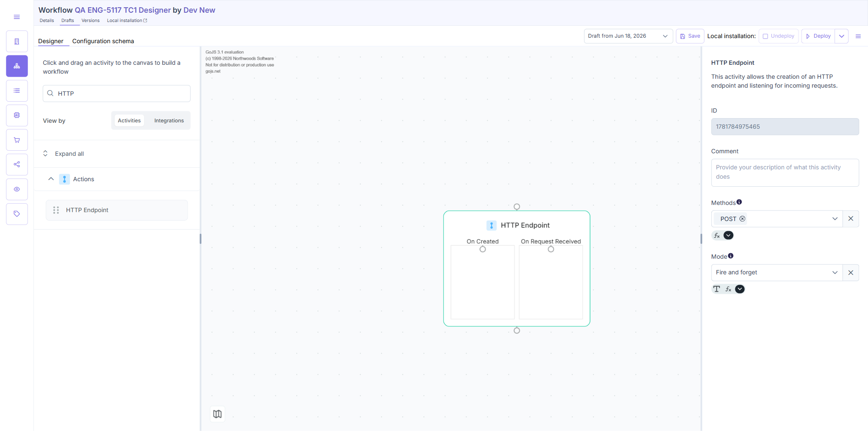This screenshot has height=431, width=868.
Task: Open the Local installation link tab
Action: coord(127,20)
